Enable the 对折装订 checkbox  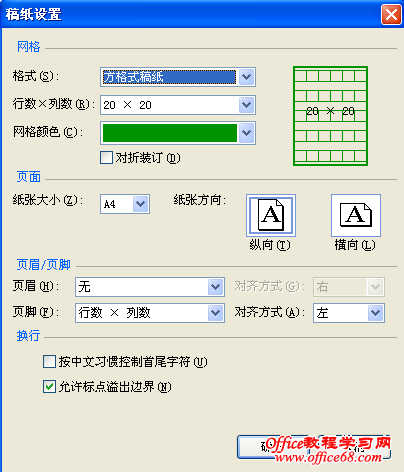tap(106, 158)
